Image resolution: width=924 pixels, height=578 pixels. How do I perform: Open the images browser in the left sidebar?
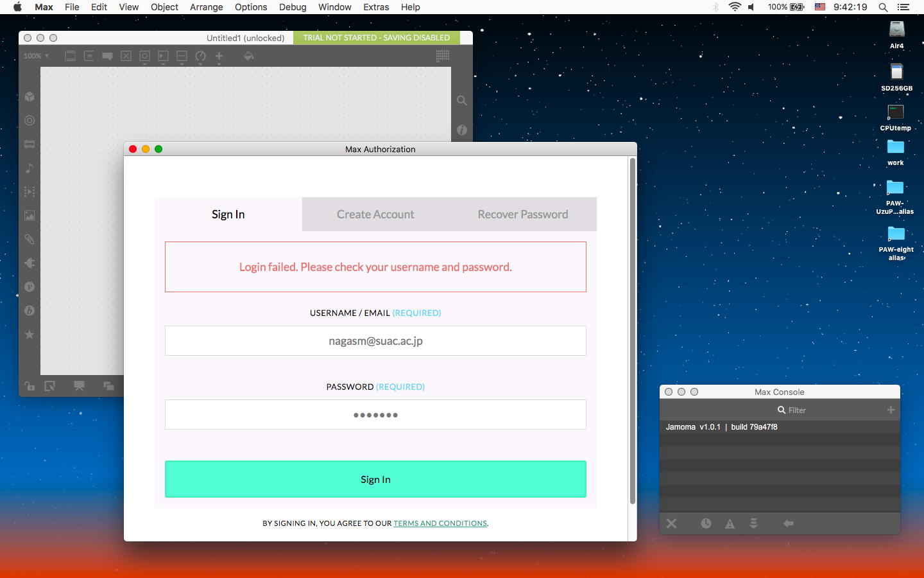tap(30, 215)
